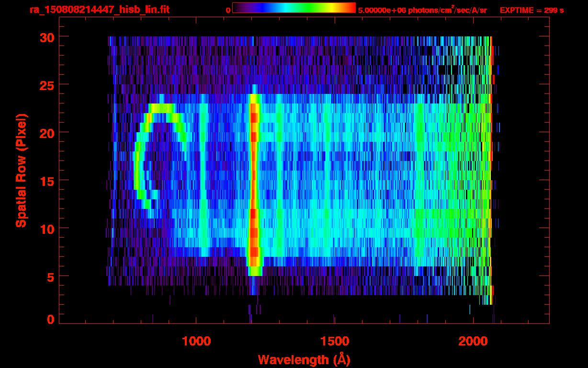
Task: Click the y-axis tick label 5
Action: click(50, 276)
